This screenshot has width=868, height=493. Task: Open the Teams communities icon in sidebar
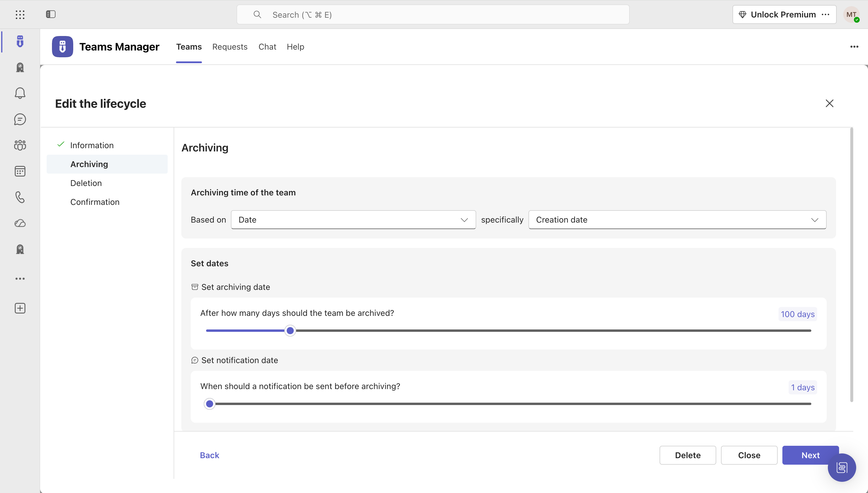(20, 145)
